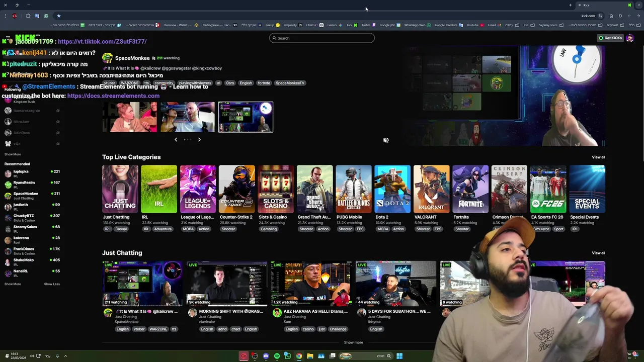This screenshot has height=362, width=644.
Task: Click the Get KICKs button
Action: [x=610, y=38]
